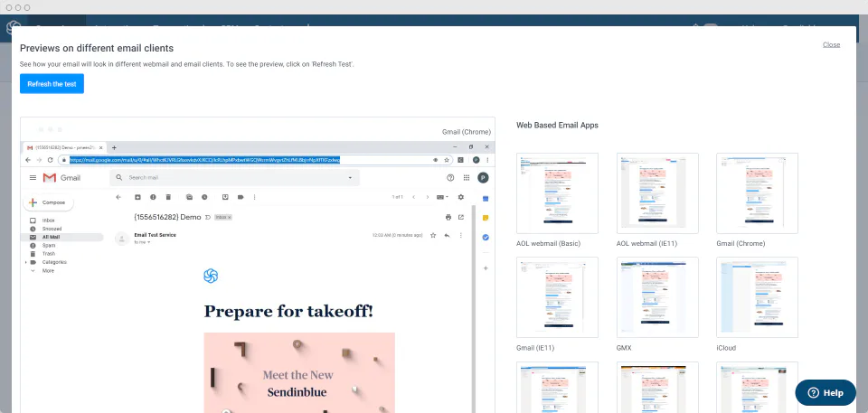Star the Email Test Service message

433,235
